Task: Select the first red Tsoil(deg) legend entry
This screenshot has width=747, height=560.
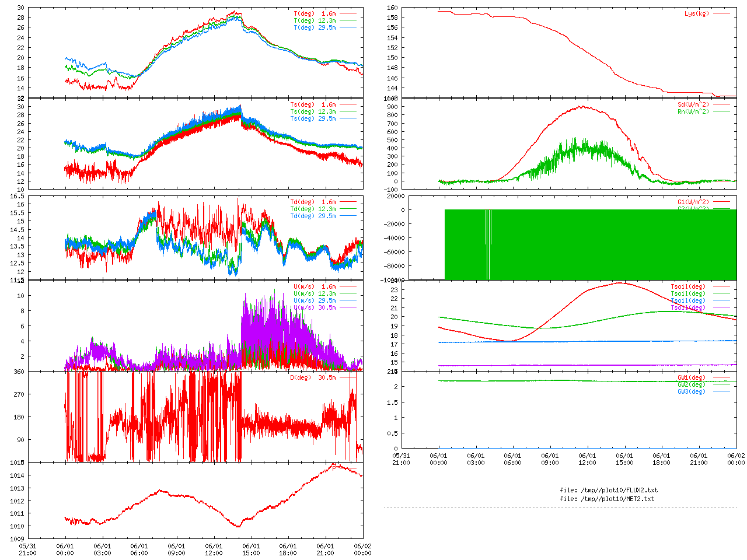Action: [x=688, y=287]
